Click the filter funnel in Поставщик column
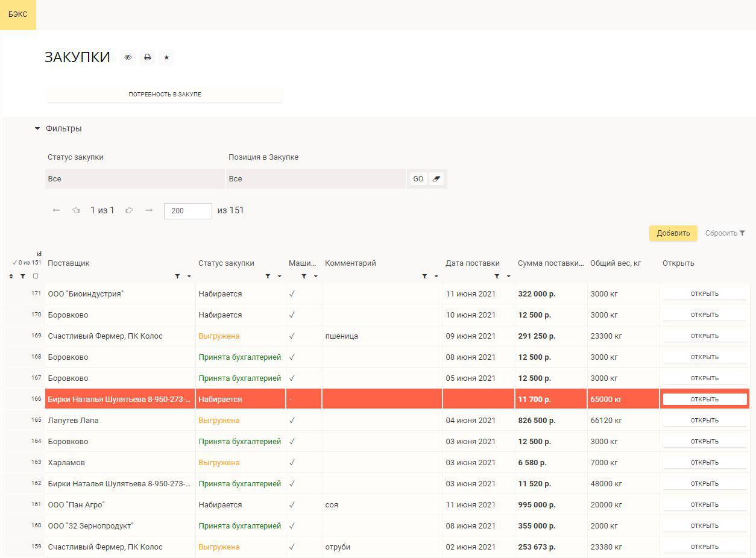The height and width of the screenshot is (558, 756). pyautogui.click(x=177, y=277)
